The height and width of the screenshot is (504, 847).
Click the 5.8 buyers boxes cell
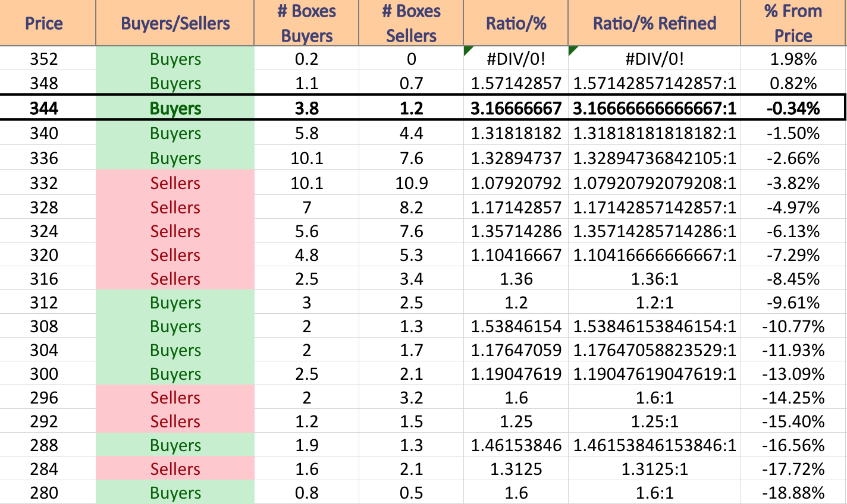pos(306,133)
